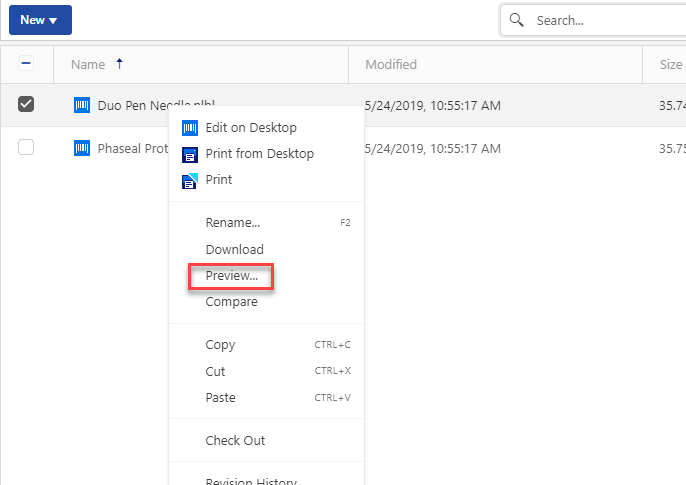686x485 pixels.
Task: Click the Duo Pen Needle file icon
Action: click(x=82, y=104)
